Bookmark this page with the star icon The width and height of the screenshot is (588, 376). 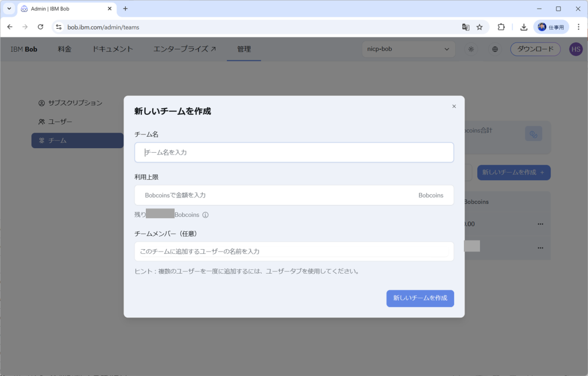(x=479, y=27)
